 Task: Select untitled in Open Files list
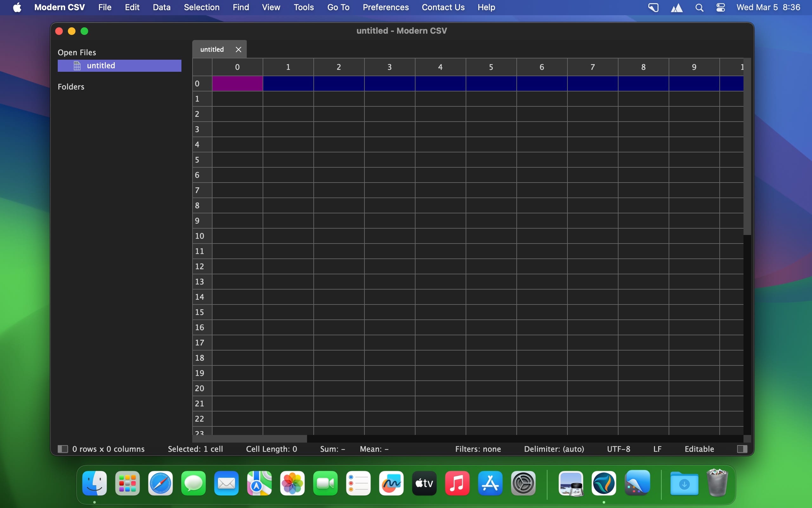click(120, 65)
